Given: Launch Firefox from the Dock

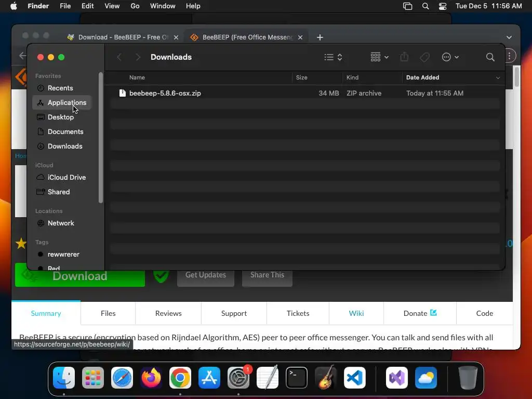Looking at the screenshot, I should [x=151, y=378].
